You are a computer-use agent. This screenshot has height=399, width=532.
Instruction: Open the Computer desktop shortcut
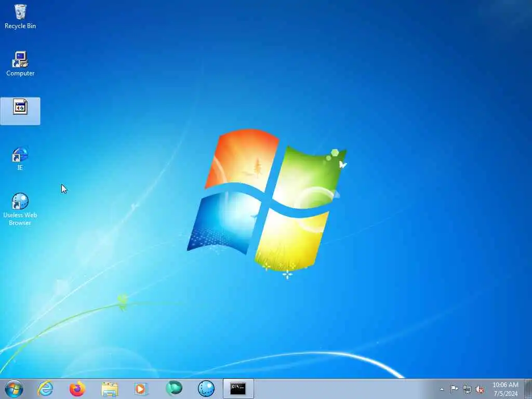[x=20, y=64]
